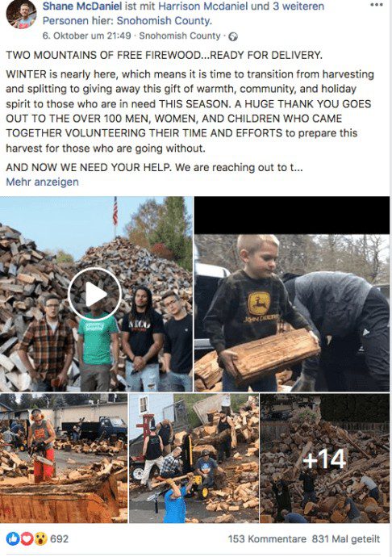The image size is (392, 557).
Task: Open the log splitter crew photo
Action: click(x=194, y=458)
